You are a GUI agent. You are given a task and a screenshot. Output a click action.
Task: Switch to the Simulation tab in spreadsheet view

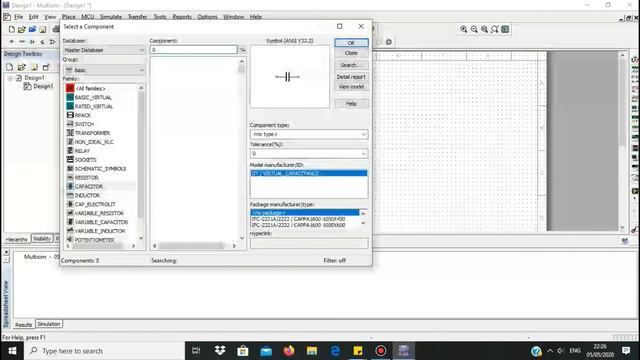click(49, 324)
